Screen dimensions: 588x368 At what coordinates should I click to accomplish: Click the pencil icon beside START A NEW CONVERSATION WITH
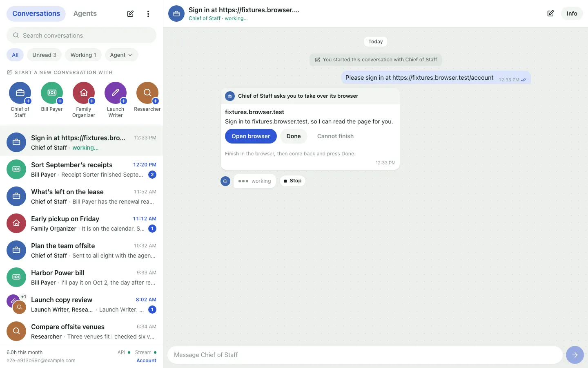(9, 72)
